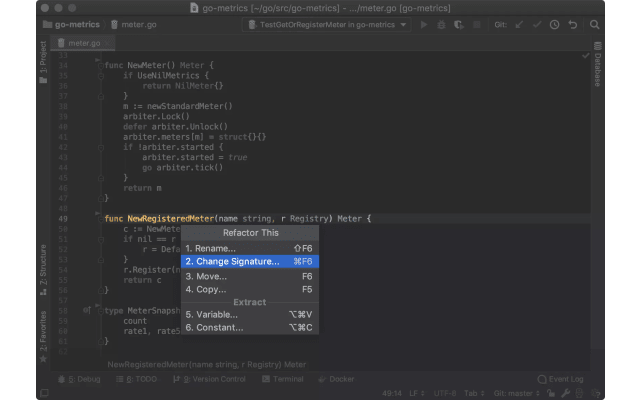Click 'newStandardMeter()' call on line 38

coord(189,106)
